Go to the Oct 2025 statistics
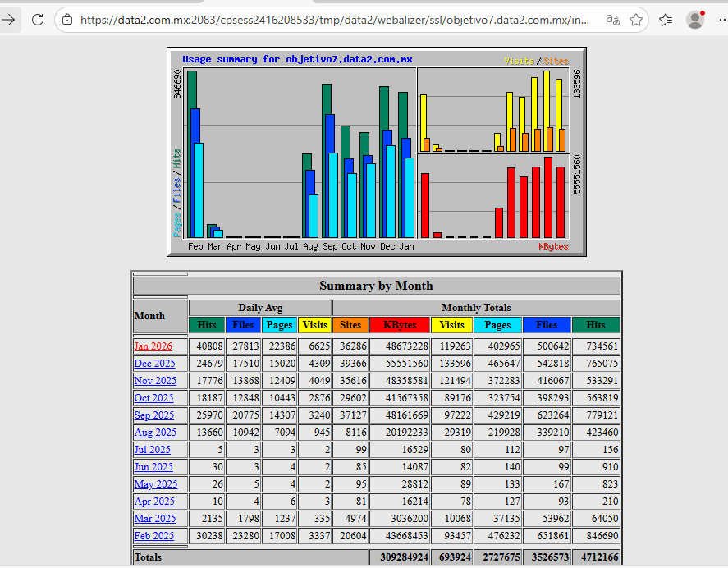The height and width of the screenshot is (568, 728). point(154,398)
